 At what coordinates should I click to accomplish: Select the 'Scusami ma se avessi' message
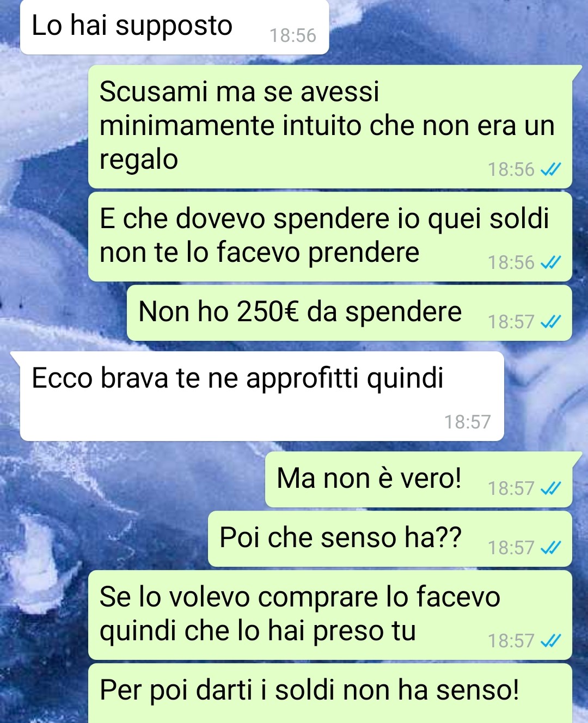(x=330, y=127)
